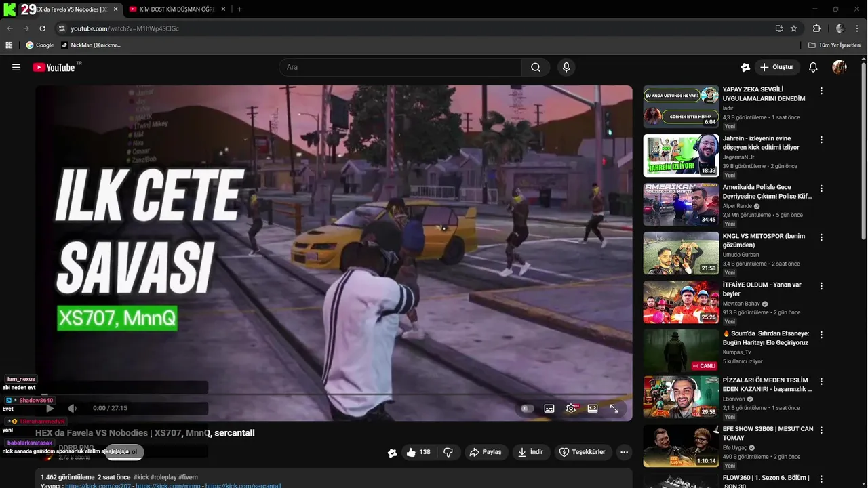Go to the YouTube home logo

click(54, 67)
